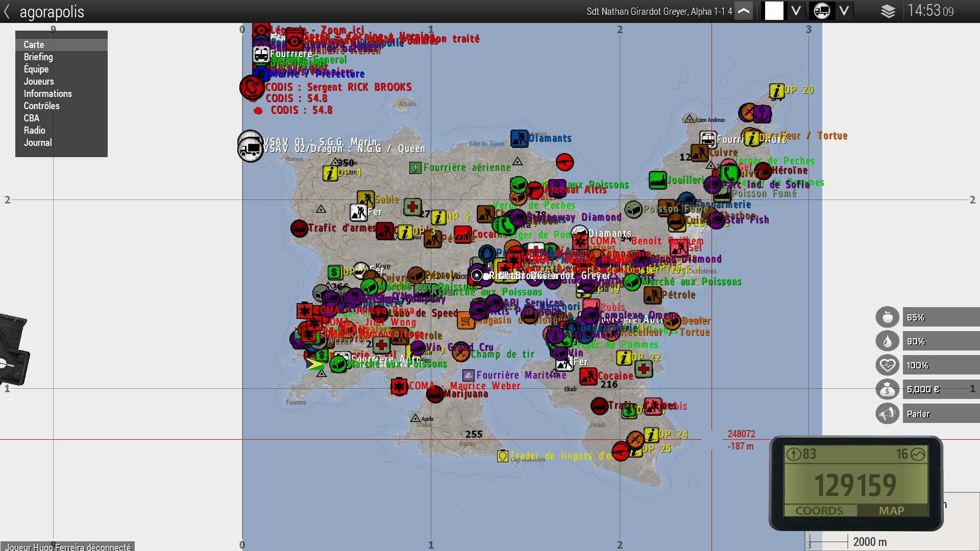The image size is (980, 551).
Task: Go back using the arrow beside agorapolis
Action: click(x=7, y=11)
